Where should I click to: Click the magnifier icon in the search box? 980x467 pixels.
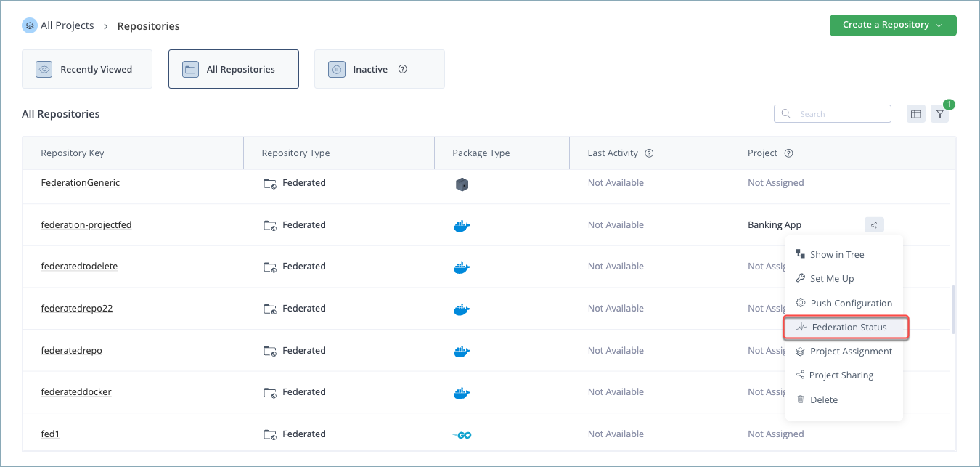tap(787, 114)
